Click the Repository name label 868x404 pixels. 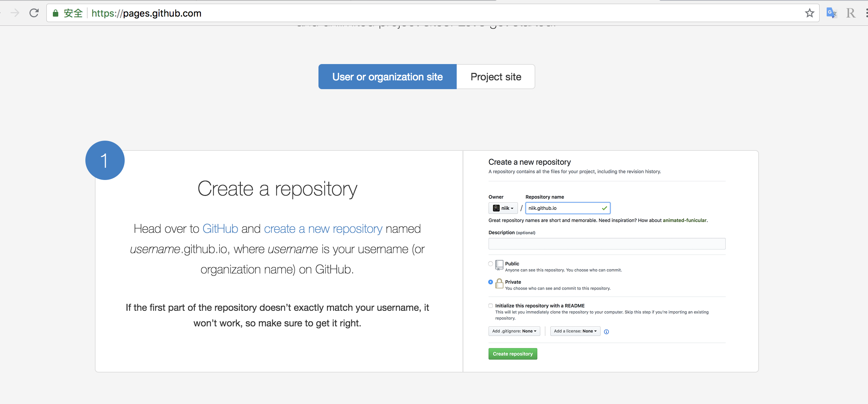pos(544,197)
